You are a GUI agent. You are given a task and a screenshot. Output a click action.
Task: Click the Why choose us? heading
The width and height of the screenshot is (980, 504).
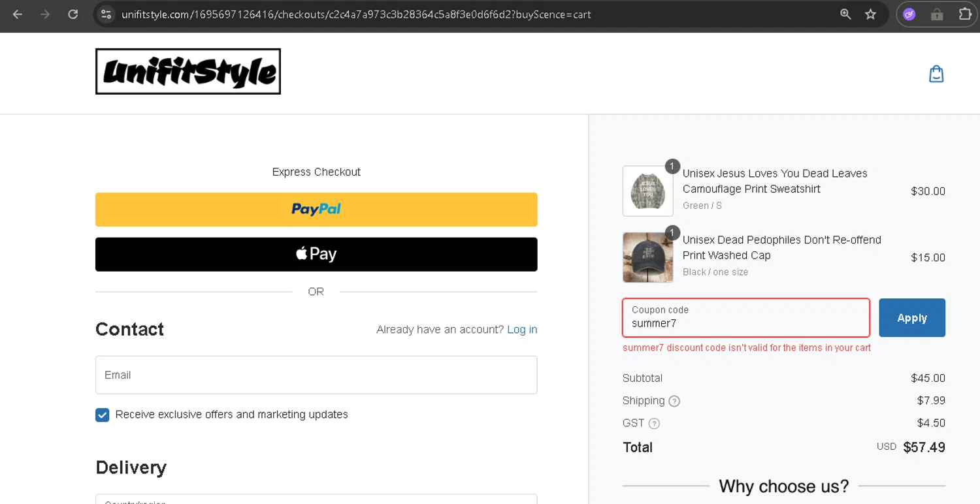click(784, 486)
